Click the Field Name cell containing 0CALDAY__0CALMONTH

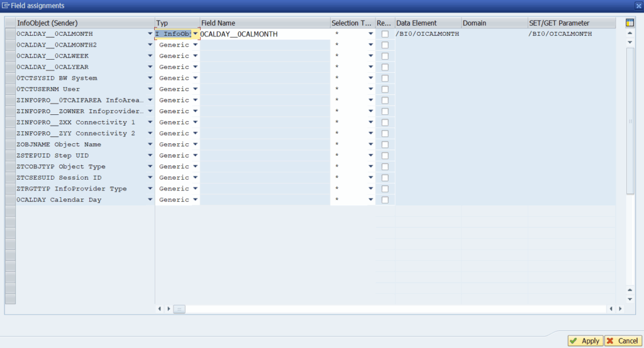pos(265,34)
